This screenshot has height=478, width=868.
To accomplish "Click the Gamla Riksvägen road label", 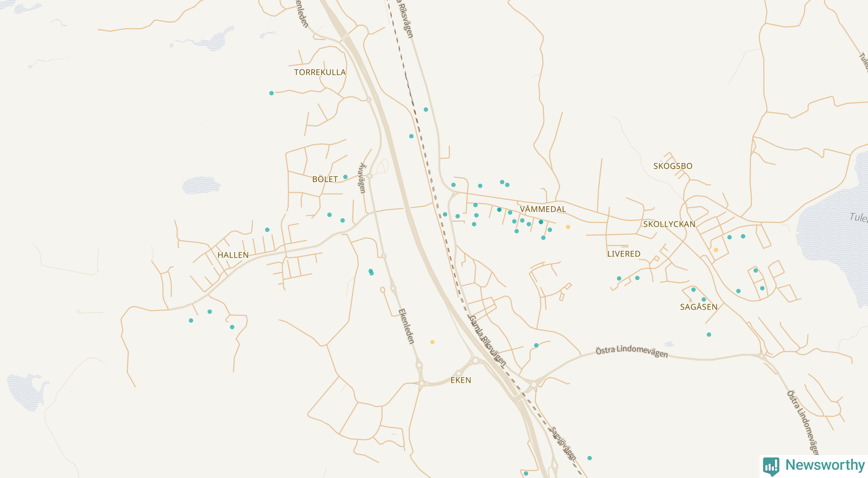I will click(488, 341).
